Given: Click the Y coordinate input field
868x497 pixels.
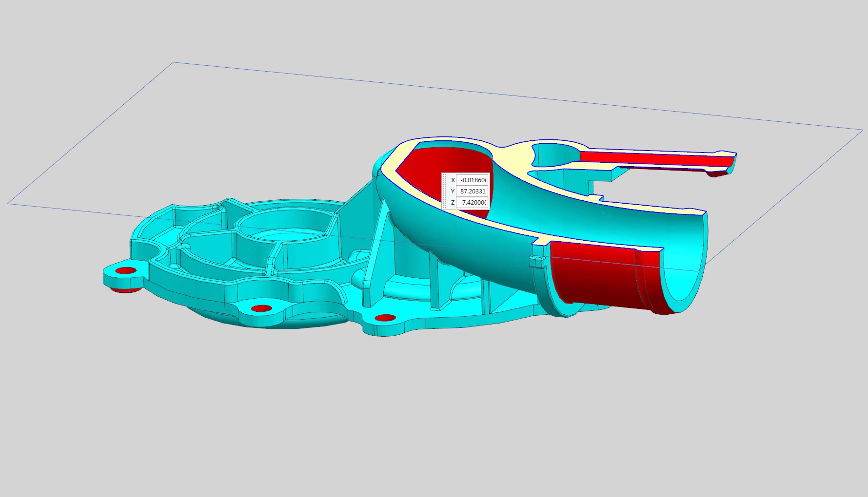Looking at the screenshot, I should (472, 191).
